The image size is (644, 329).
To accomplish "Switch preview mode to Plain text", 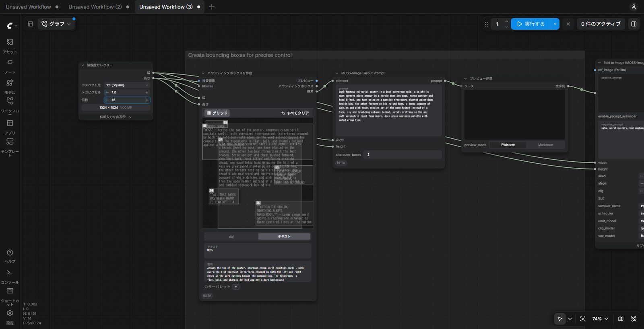I will click(508, 145).
